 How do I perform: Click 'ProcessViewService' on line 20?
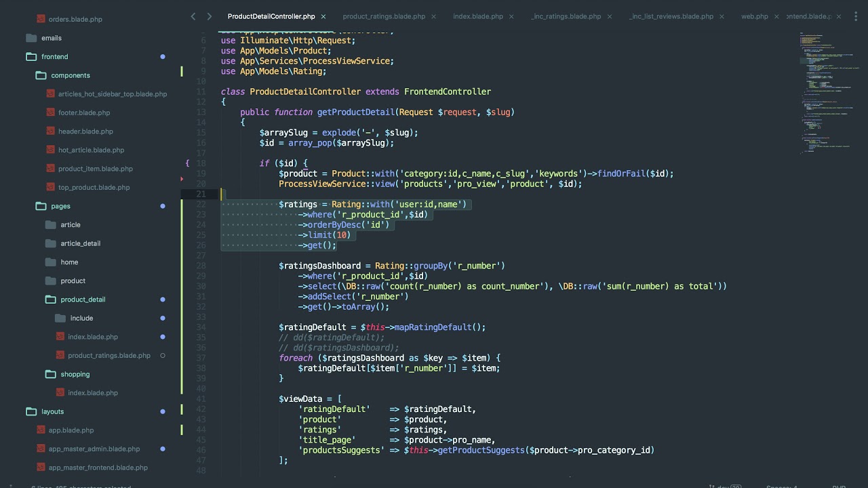pyautogui.click(x=322, y=184)
